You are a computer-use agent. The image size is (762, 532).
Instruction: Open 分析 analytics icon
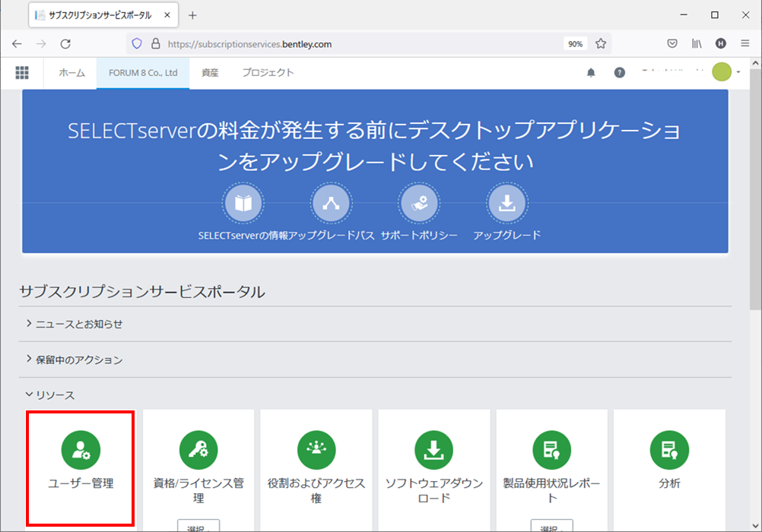[669, 450]
